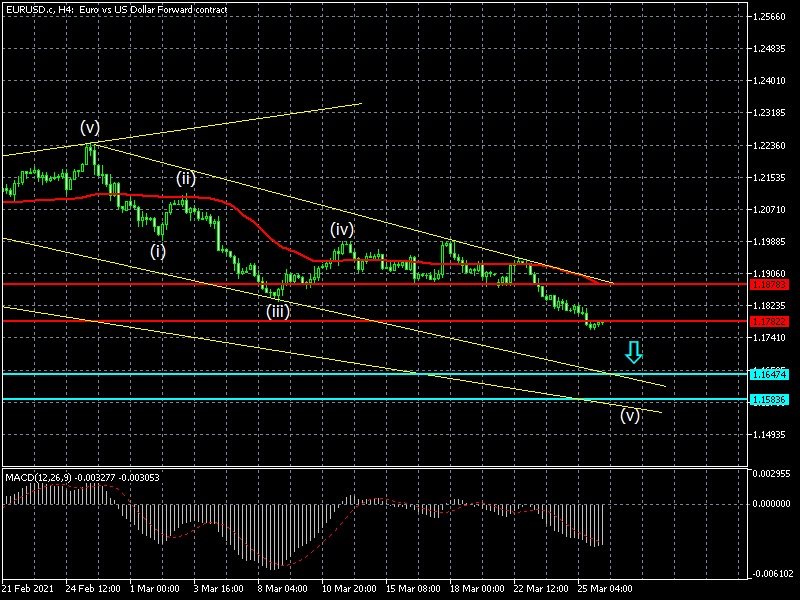The width and height of the screenshot is (800, 600).
Task: Click the top-left wave (v) label
Action: coord(91,128)
